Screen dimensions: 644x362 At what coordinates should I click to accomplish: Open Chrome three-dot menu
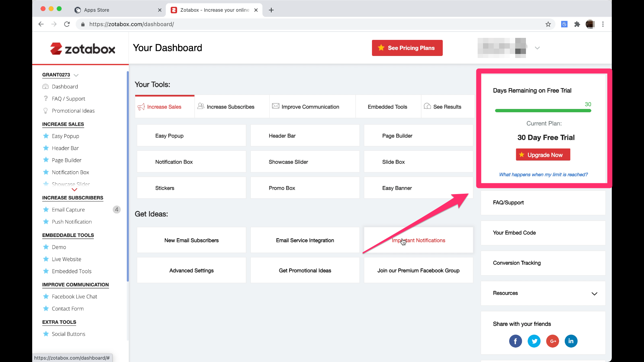click(x=603, y=24)
